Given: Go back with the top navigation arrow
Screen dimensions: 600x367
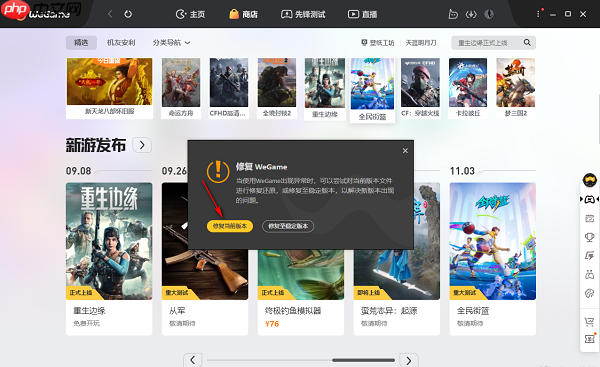Looking at the screenshot, I should point(110,14).
